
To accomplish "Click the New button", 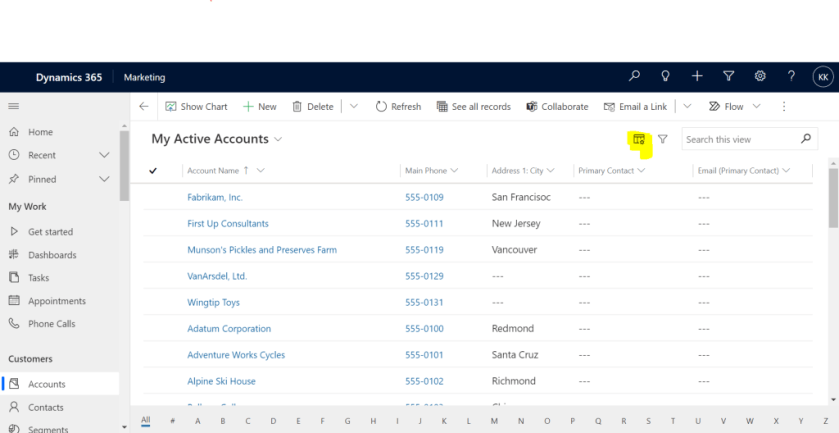I will 260,107.
